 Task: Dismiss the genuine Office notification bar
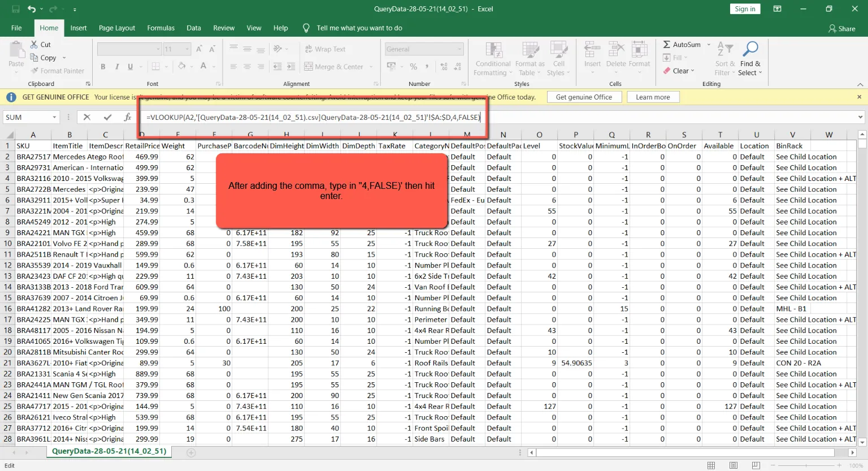coord(859,97)
